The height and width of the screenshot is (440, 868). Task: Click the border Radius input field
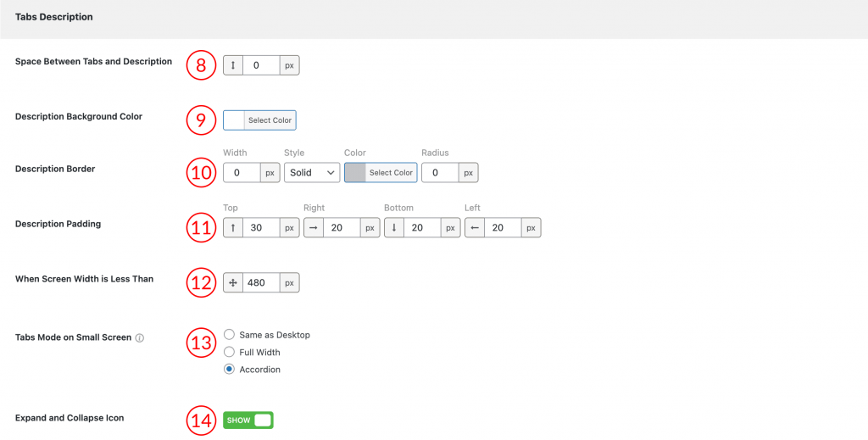click(x=440, y=173)
